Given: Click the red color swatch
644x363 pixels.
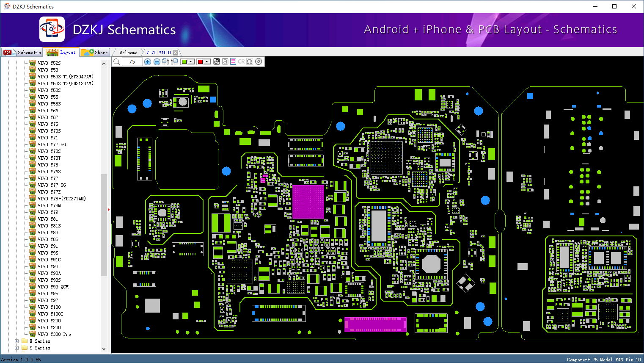Looking at the screenshot, I should click(x=200, y=62).
